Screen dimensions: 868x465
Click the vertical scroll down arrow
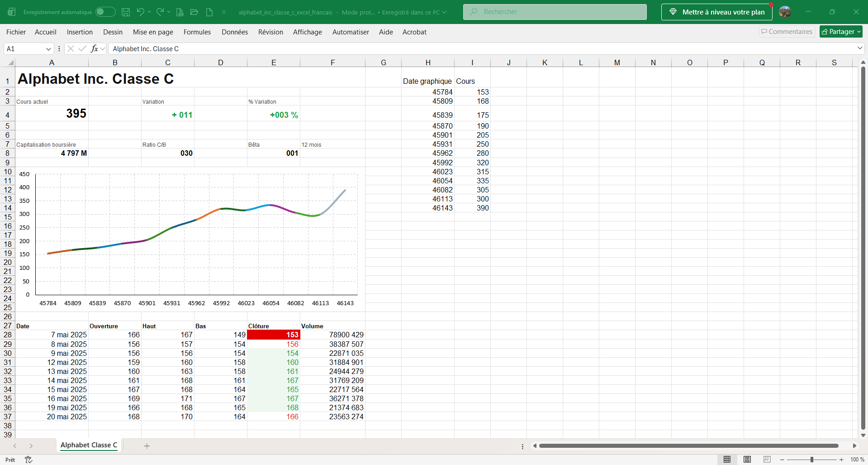[x=863, y=435]
